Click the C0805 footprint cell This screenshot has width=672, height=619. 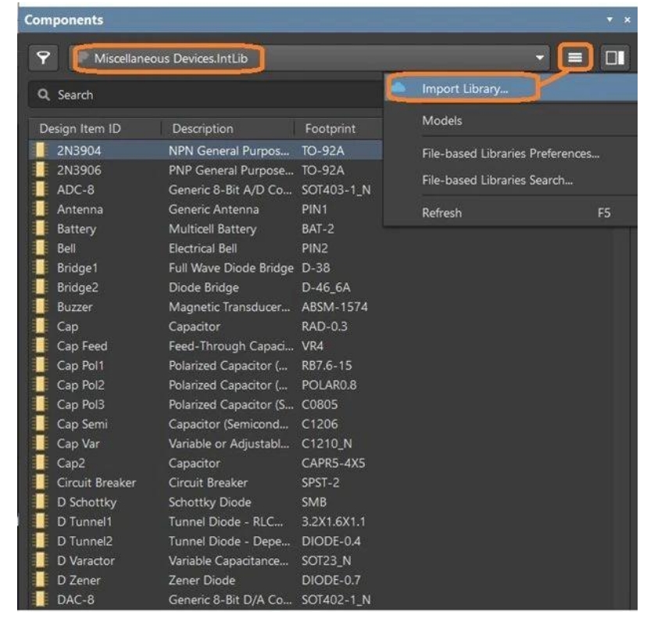320,404
